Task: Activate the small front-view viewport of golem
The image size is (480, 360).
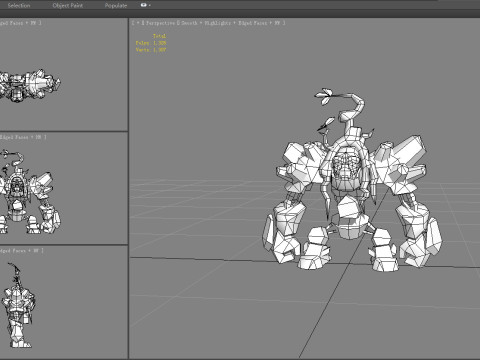Action: coord(63,188)
